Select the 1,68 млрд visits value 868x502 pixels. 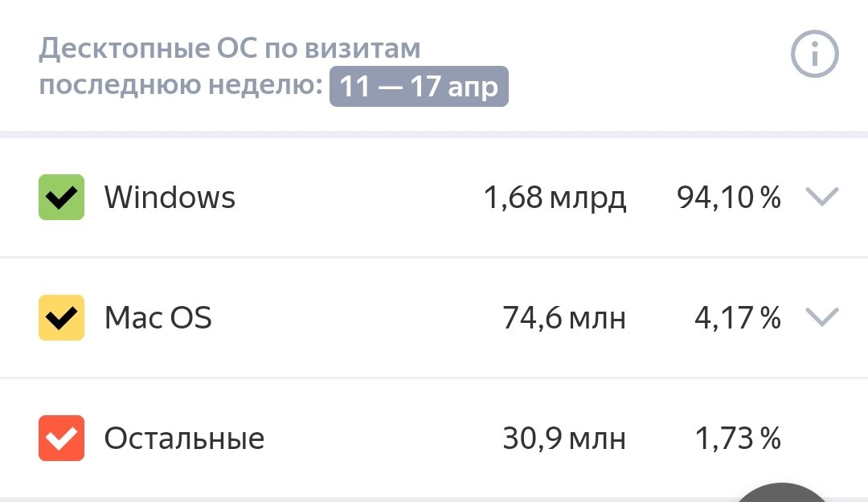point(555,198)
